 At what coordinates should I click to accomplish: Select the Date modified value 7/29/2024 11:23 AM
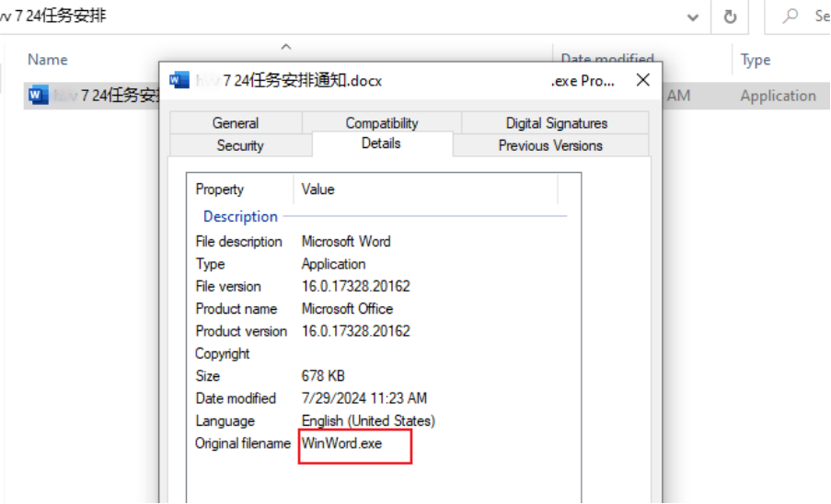364,398
